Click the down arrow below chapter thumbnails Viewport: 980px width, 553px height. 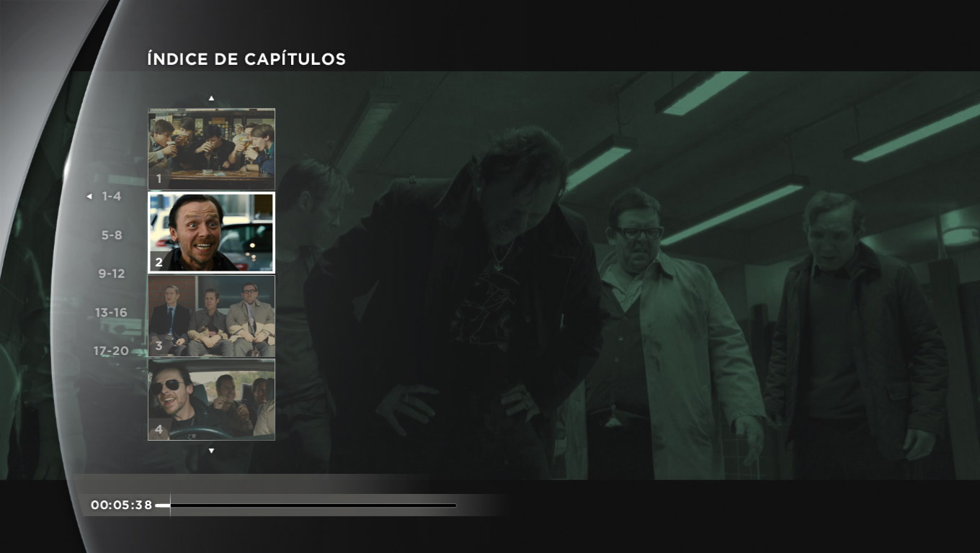(x=211, y=451)
